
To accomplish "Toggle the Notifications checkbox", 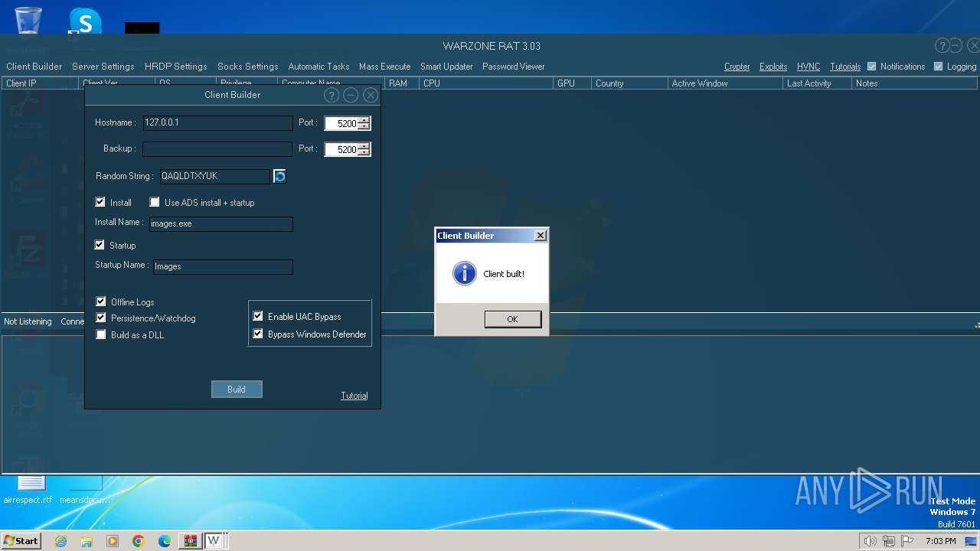I will point(871,67).
